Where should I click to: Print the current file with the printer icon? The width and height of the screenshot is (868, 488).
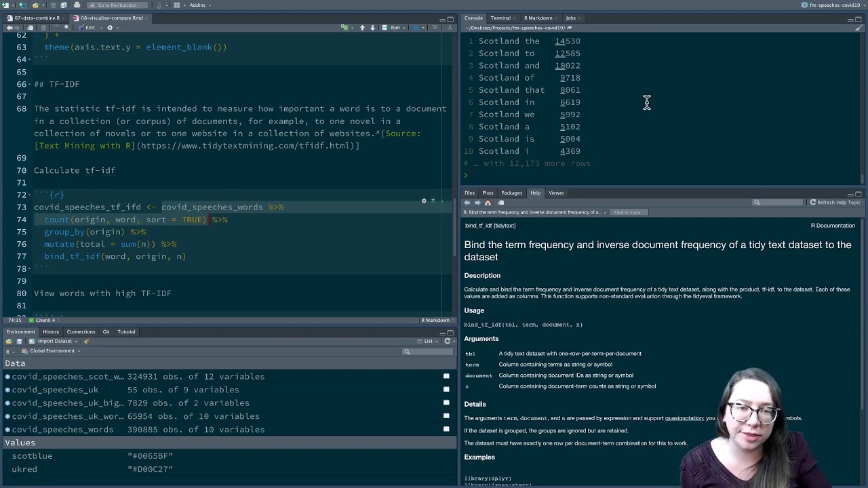click(x=77, y=5)
